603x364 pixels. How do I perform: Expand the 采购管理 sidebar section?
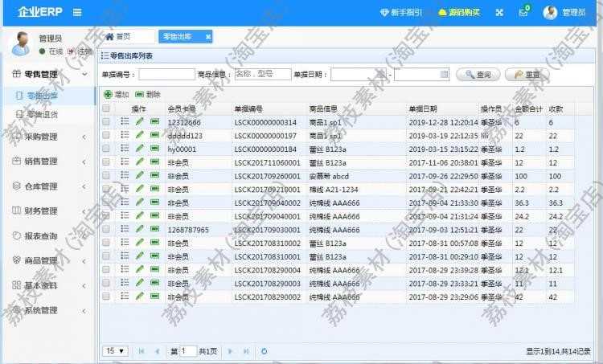coord(49,137)
